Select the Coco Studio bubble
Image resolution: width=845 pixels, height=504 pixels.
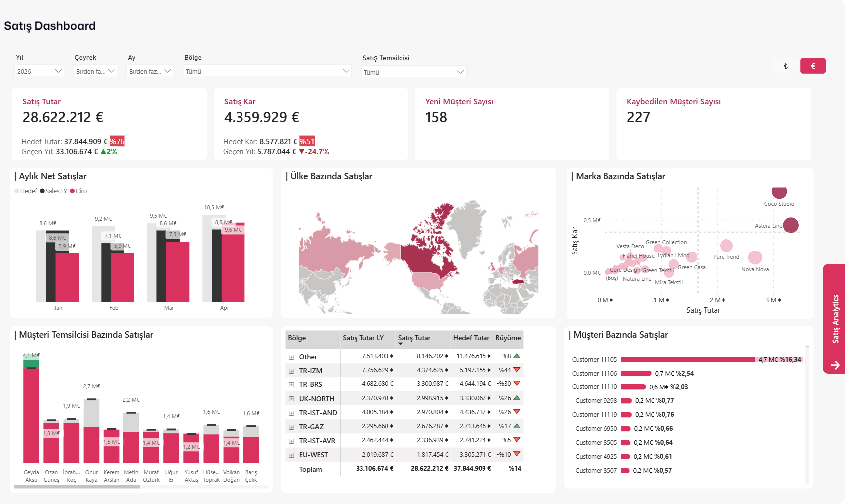779,192
